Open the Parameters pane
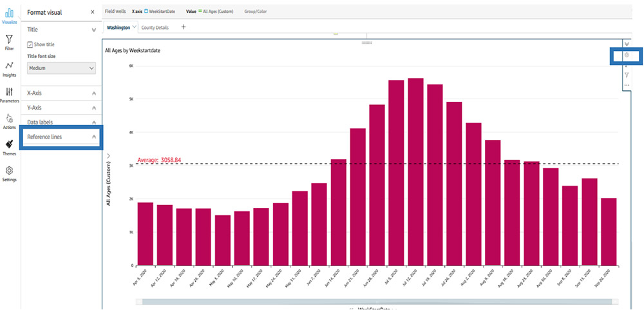 tap(9, 95)
